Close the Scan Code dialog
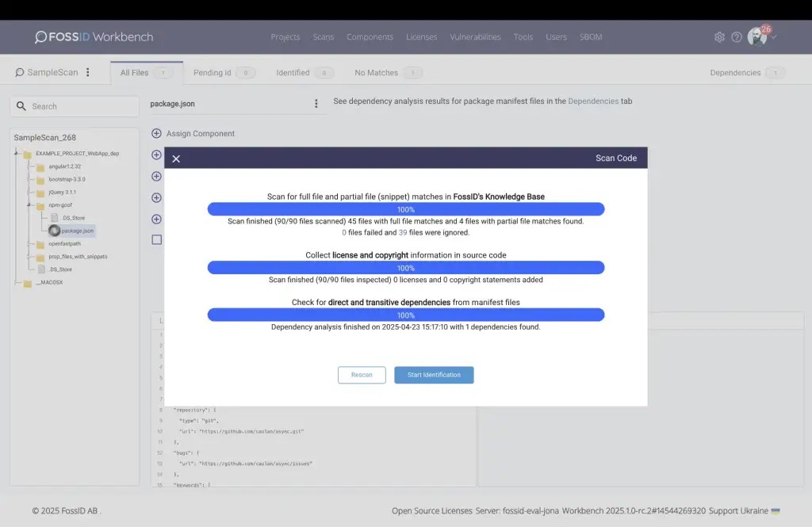Screen dimensions: 812x527 click(176, 159)
